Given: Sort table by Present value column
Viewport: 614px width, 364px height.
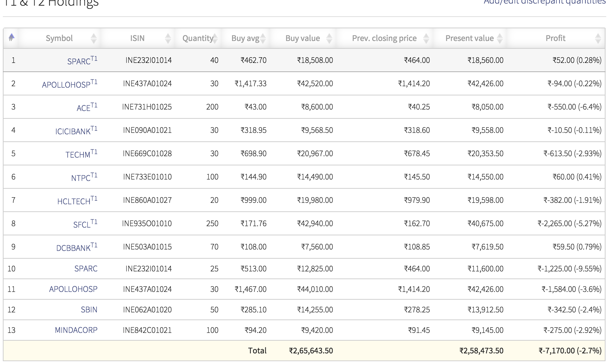Looking at the screenshot, I should tap(470, 38).
